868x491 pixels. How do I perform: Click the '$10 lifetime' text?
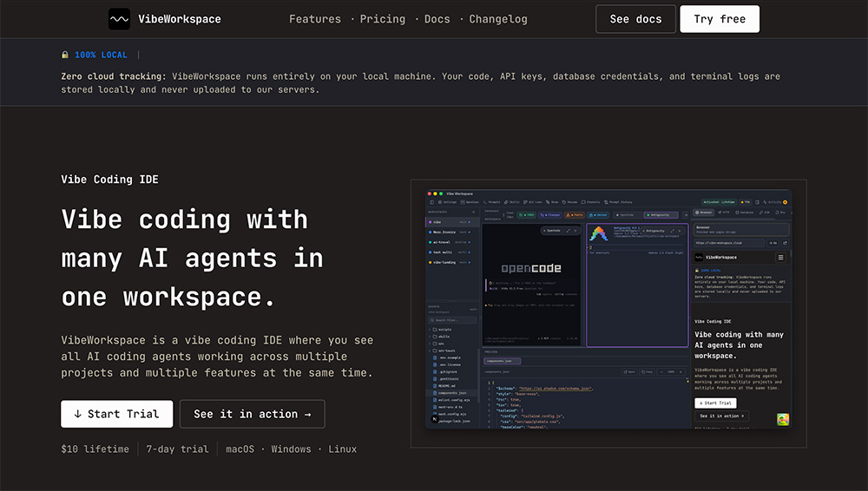point(95,449)
